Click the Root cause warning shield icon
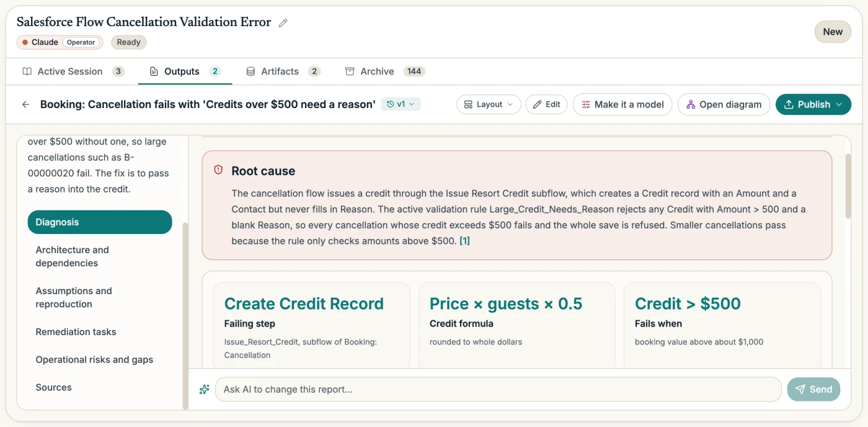This screenshot has height=427, width=868. [218, 170]
